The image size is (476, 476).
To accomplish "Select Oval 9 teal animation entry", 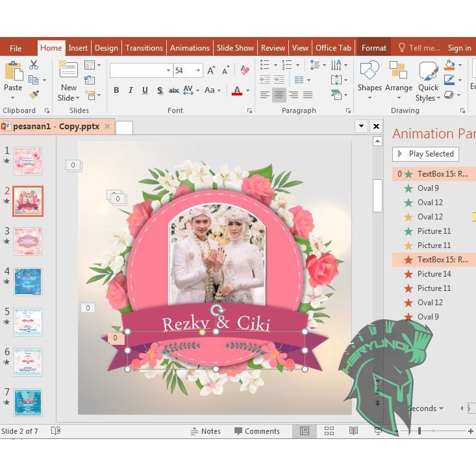I will [x=434, y=188].
